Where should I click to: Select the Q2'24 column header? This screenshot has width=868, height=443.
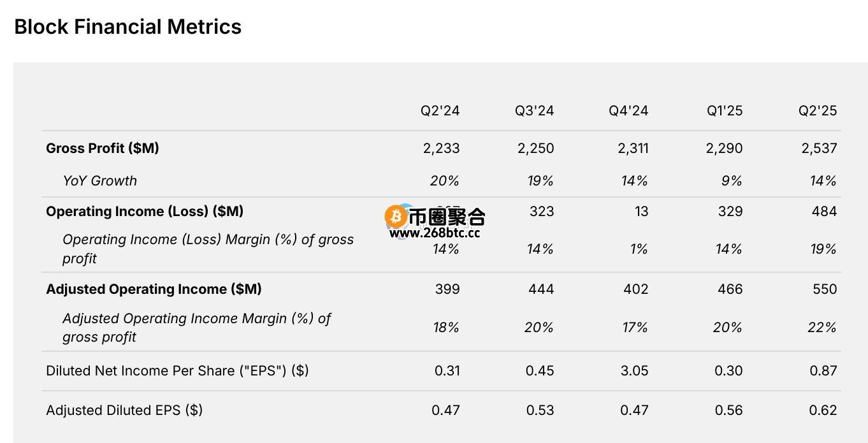click(440, 110)
